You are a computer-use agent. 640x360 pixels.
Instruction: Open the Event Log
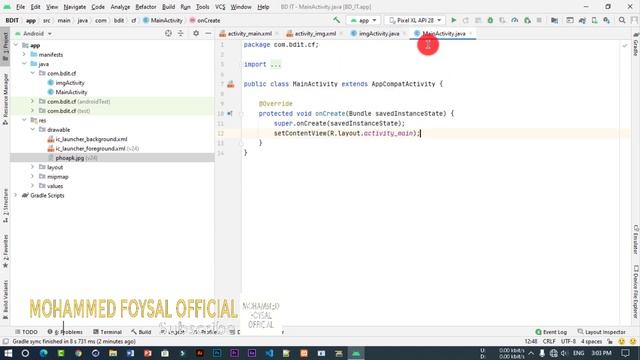[x=551, y=332]
